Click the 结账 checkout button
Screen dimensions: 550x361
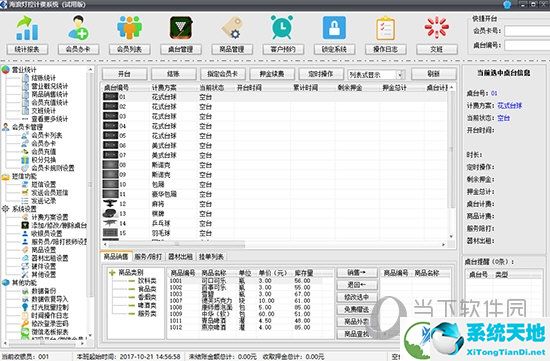(173, 74)
